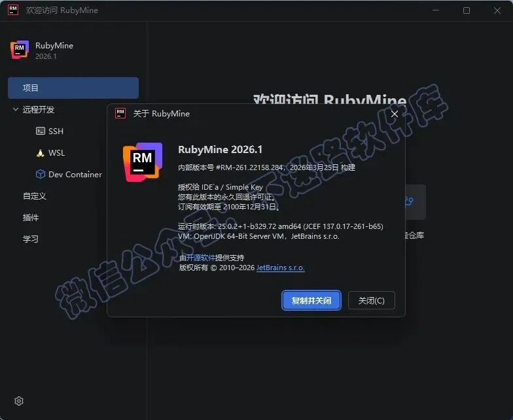Click the 复制并关闭 button
The width and height of the screenshot is (513, 420).
311,300
